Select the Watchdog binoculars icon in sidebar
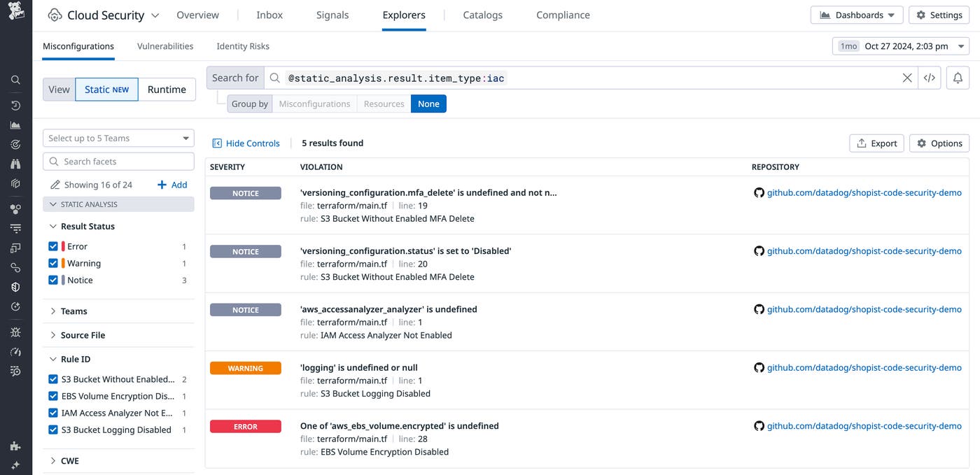 tap(15, 164)
